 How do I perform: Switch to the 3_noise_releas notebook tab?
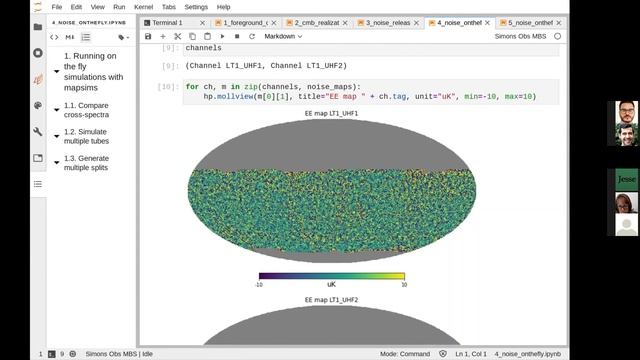click(388, 23)
